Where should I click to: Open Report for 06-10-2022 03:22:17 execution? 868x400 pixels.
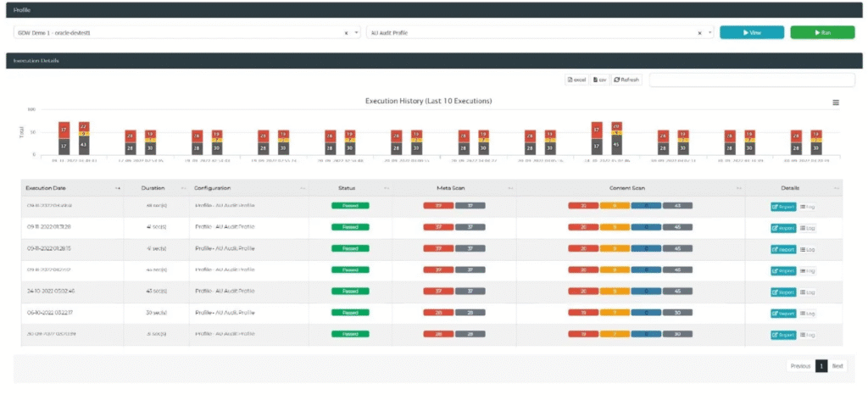(x=783, y=314)
